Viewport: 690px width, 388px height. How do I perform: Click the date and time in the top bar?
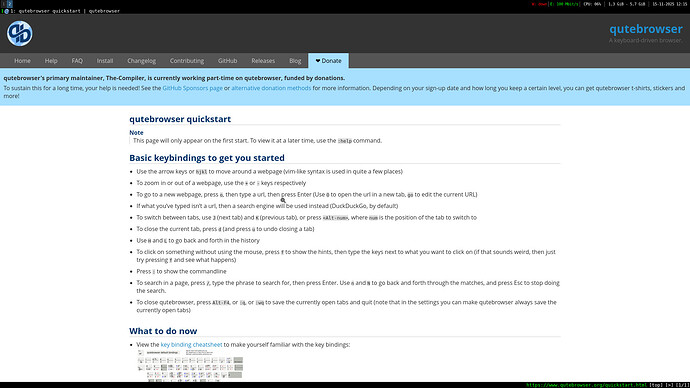click(x=669, y=4)
